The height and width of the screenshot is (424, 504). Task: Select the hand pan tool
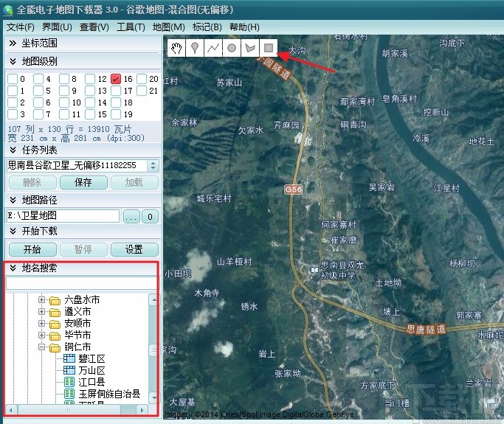(x=176, y=48)
